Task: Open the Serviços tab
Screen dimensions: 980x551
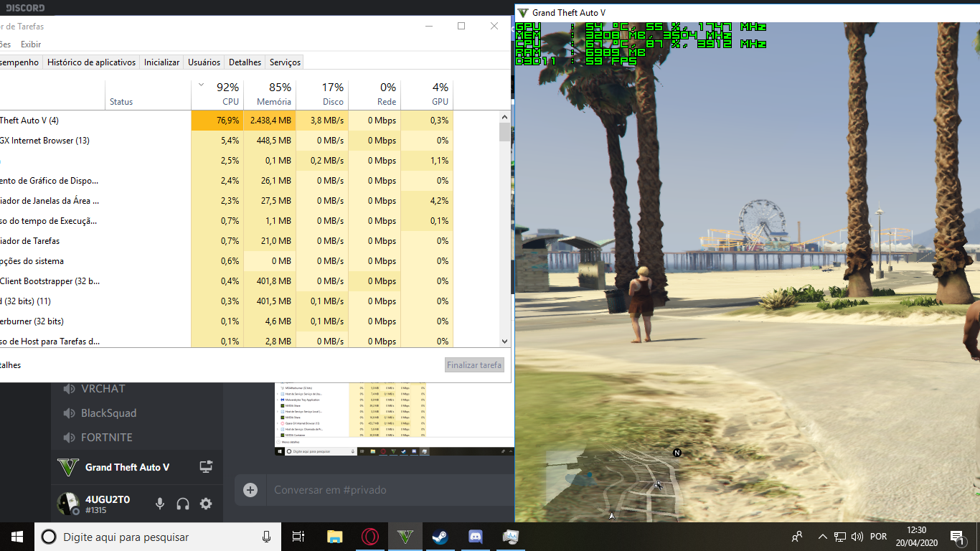Action: tap(285, 62)
